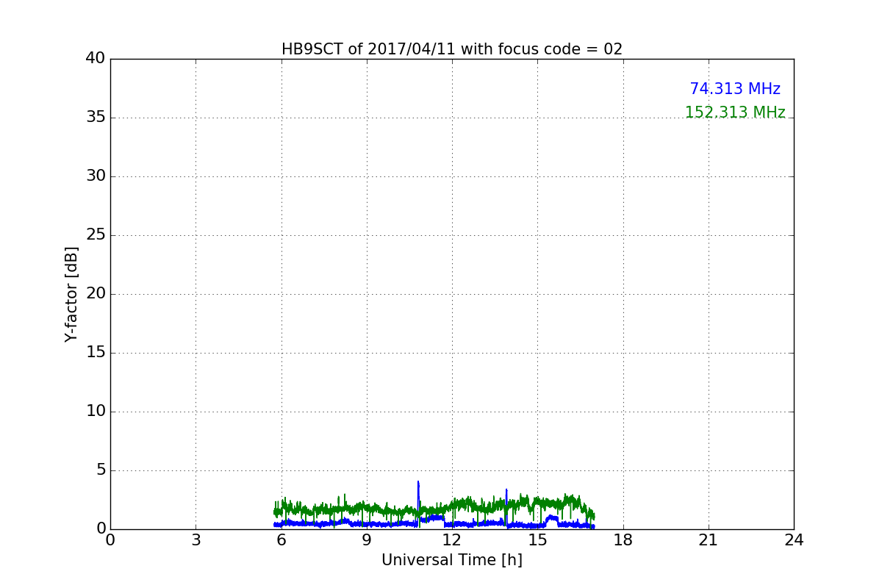The image size is (882, 588).
Task: Click the y-axis tick label 30
Action: click(96, 176)
